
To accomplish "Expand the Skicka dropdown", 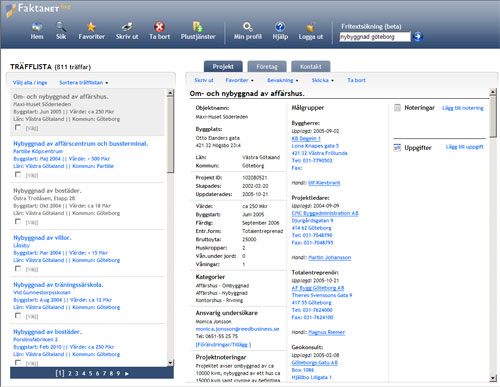I will point(323,80).
